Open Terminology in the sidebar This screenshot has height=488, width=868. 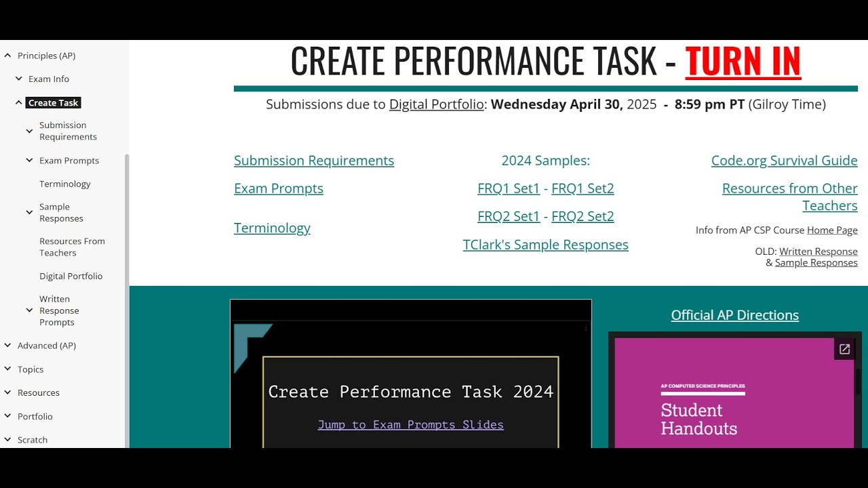65,184
